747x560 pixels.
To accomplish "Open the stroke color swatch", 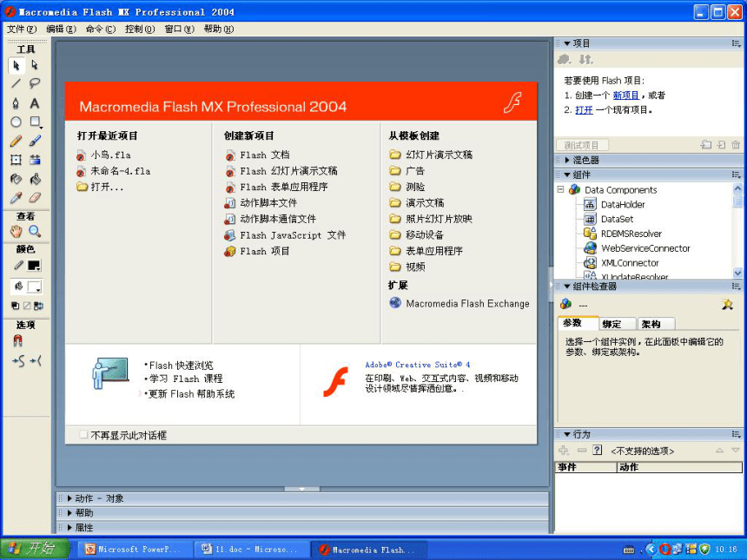I will click(34, 266).
